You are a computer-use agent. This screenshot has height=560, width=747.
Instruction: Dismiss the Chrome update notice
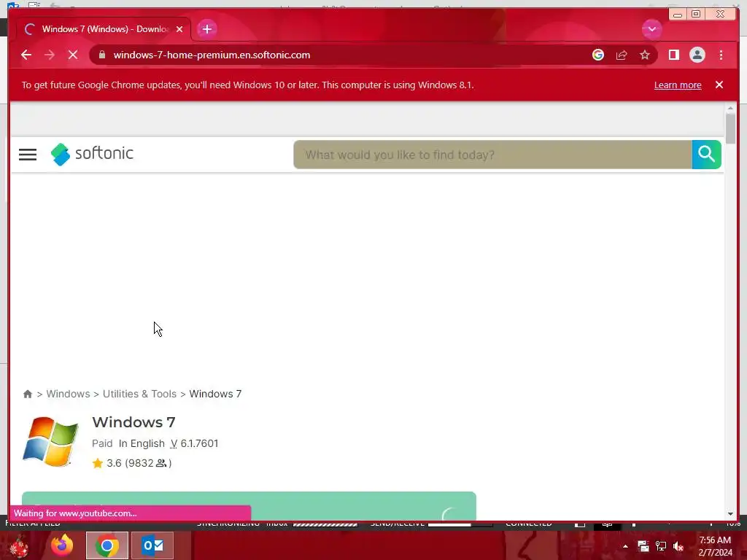click(x=719, y=85)
